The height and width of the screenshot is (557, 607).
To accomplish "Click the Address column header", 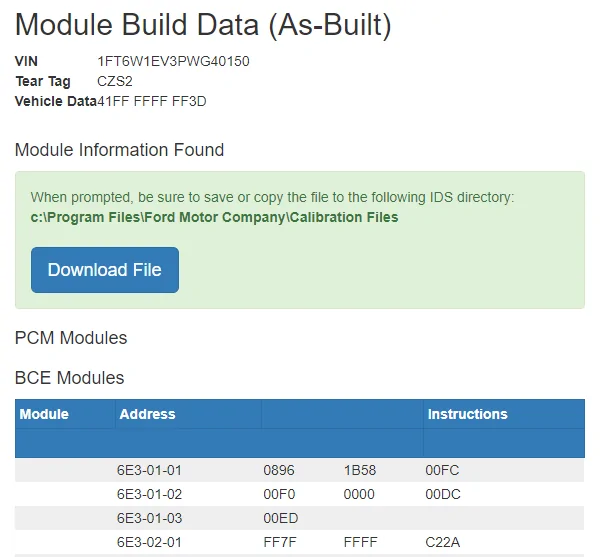I will pos(147,414).
